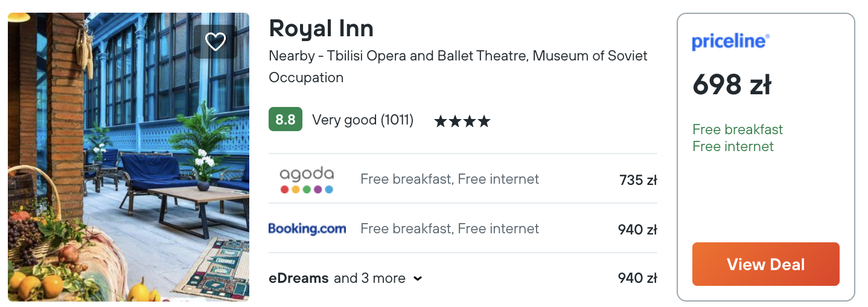
Task: Expand the eDreams and 3 more chevron
Action: coord(418,279)
